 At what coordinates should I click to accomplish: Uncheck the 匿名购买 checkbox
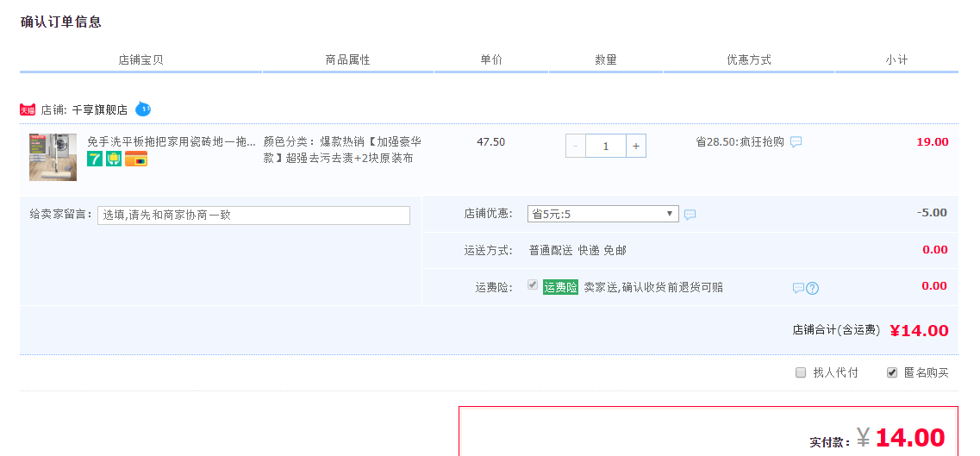coord(892,373)
